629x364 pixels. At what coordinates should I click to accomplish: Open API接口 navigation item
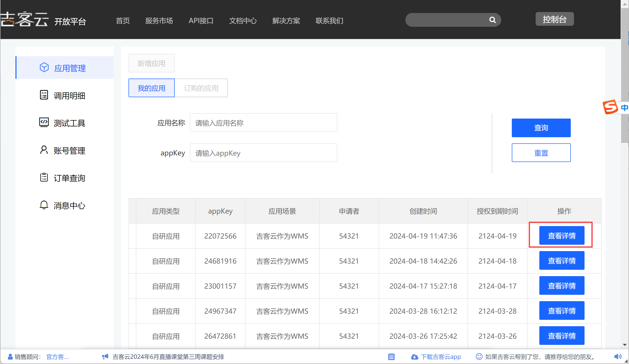(x=201, y=21)
